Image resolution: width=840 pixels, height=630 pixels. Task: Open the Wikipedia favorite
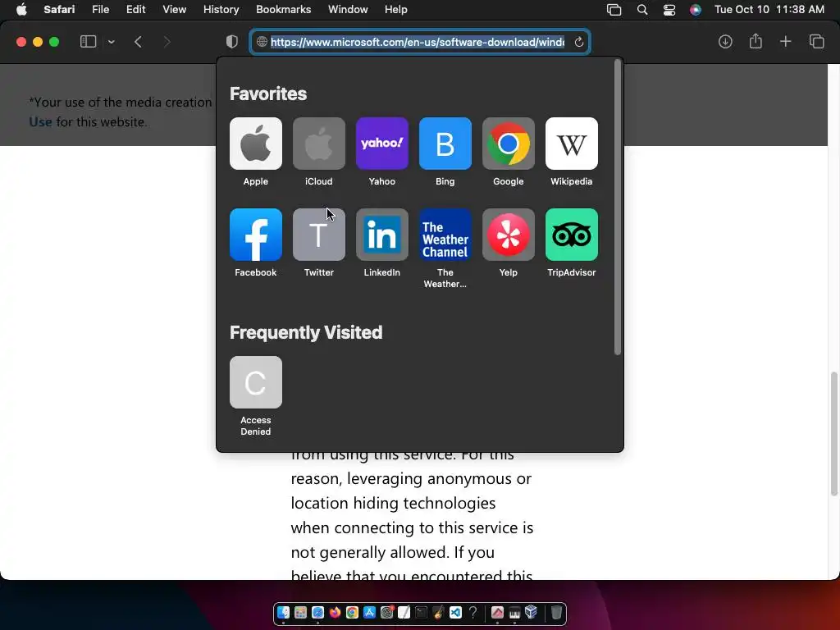click(572, 144)
